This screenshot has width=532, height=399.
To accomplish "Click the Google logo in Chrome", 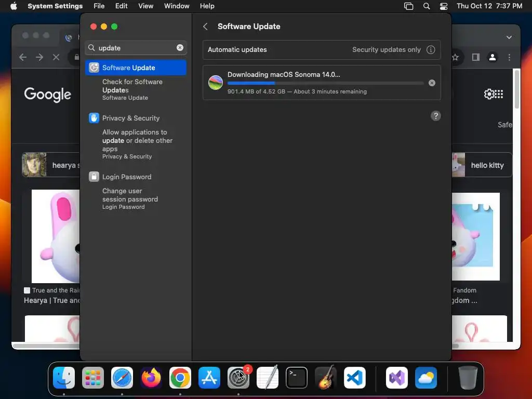I will tap(47, 95).
